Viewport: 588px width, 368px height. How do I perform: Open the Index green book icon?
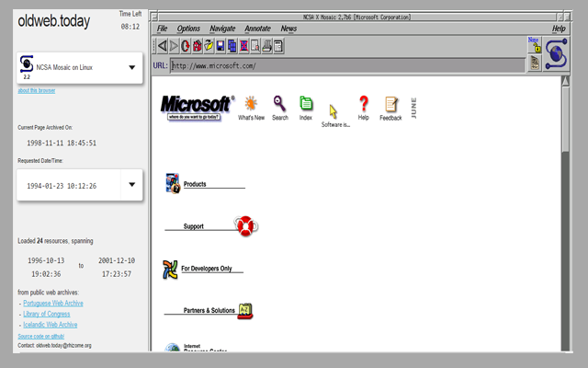click(306, 103)
